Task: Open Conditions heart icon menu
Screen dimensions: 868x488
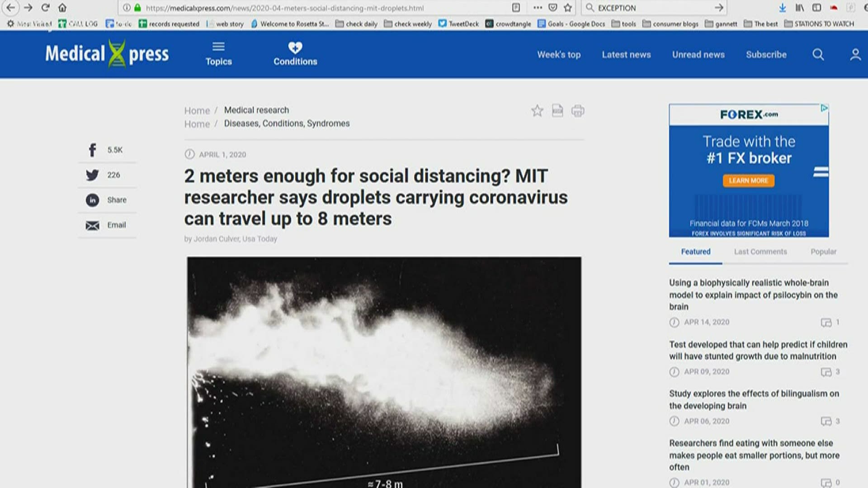Action: [295, 54]
